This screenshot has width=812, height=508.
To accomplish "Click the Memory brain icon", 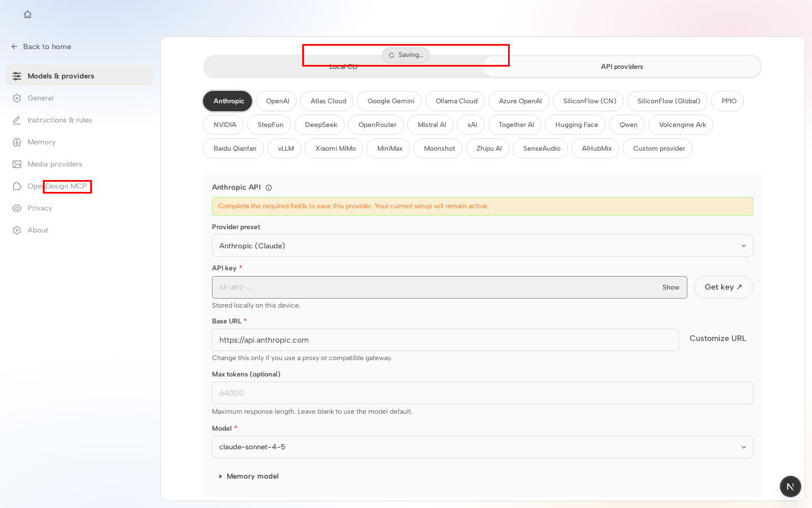I will [x=17, y=142].
